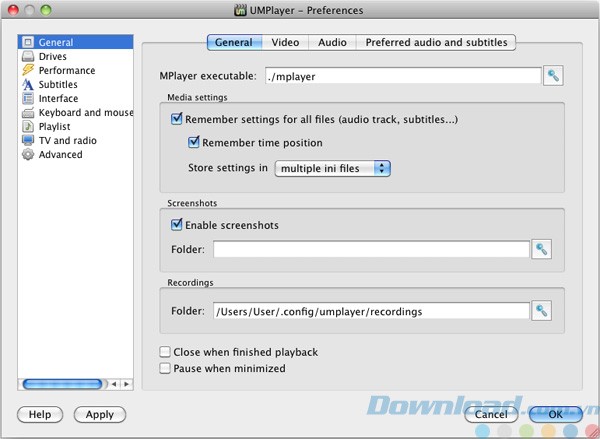Click the Help button
600x439 pixels.
[40, 414]
